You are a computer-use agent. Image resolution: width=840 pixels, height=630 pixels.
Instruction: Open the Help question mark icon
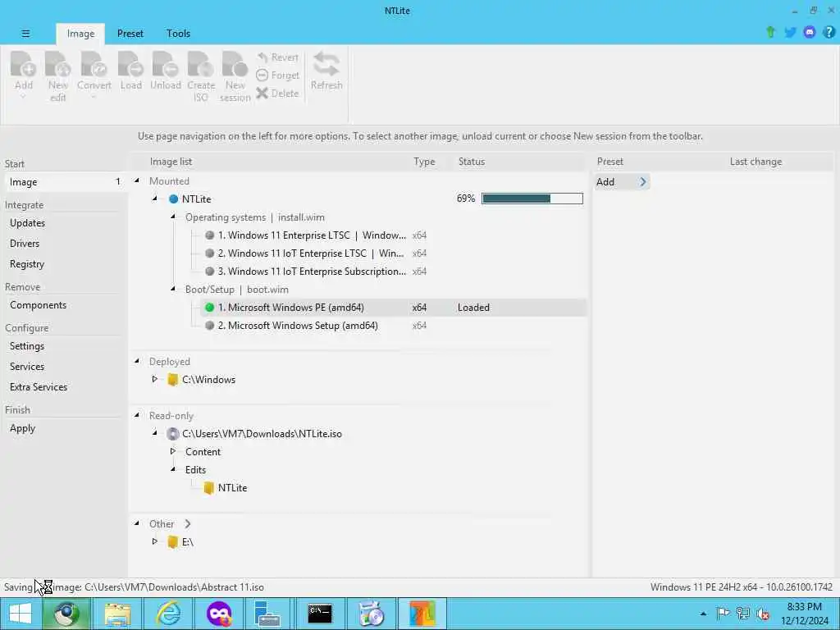pyautogui.click(x=829, y=32)
